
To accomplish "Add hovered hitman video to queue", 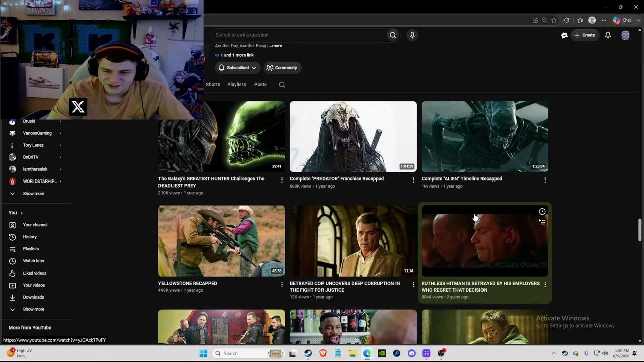I will pyautogui.click(x=542, y=222).
